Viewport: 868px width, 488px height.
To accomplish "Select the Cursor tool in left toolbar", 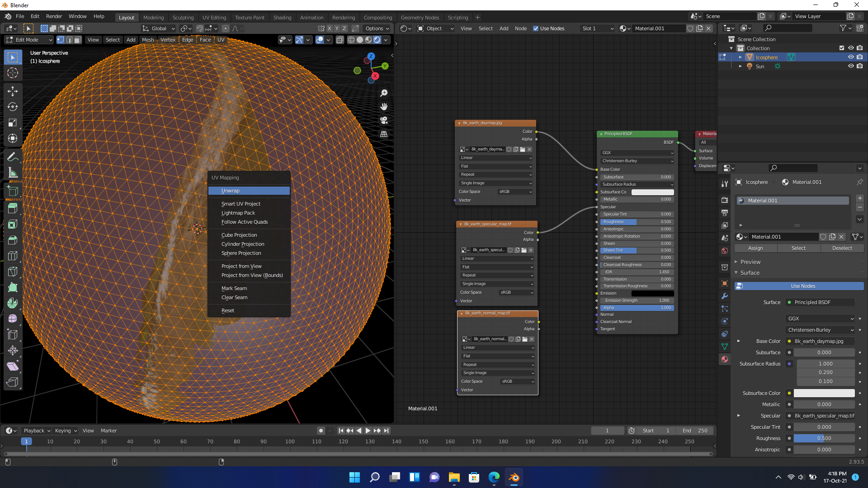I will pyautogui.click(x=13, y=73).
